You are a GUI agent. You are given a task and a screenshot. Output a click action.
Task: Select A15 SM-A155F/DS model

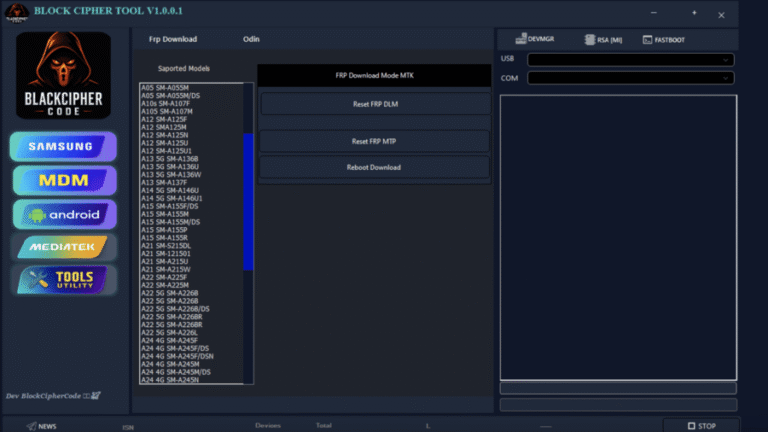point(170,206)
